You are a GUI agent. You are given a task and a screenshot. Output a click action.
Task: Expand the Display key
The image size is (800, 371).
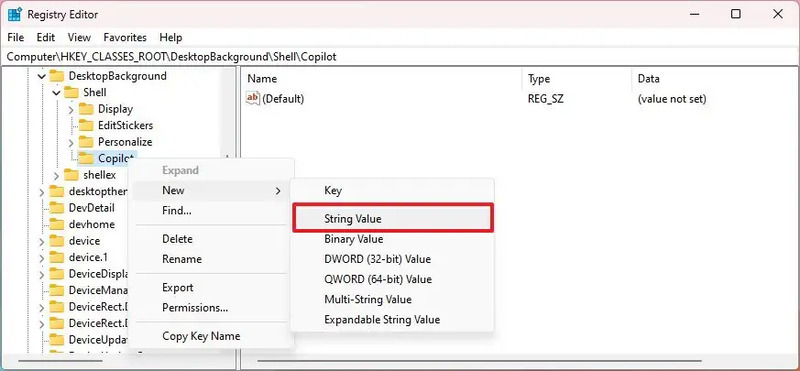click(71, 109)
